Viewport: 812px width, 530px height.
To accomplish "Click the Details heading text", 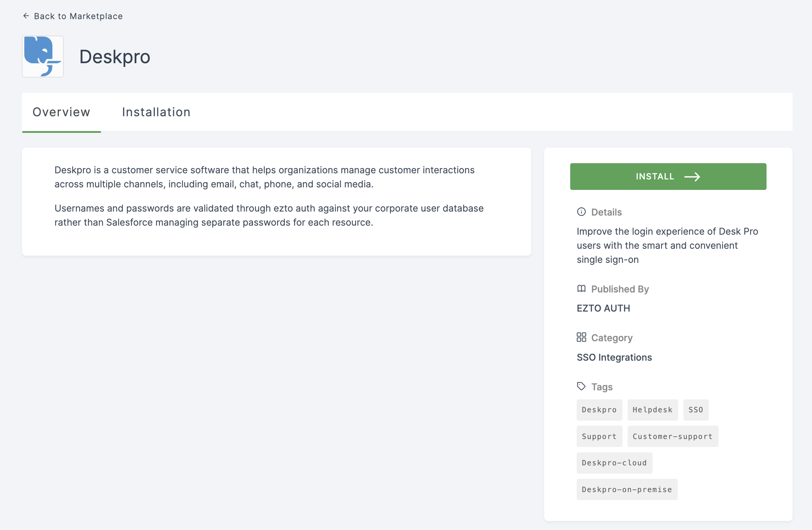I will pos(606,212).
